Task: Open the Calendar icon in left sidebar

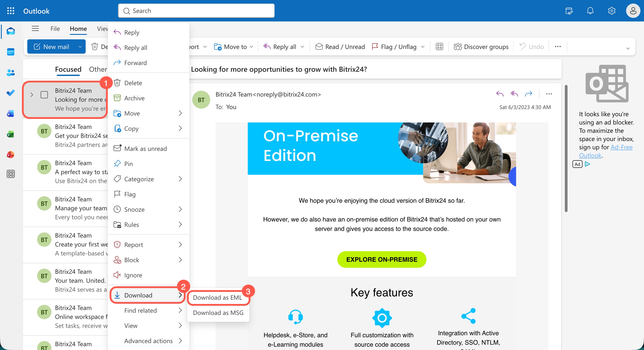Action: point(11,52)
